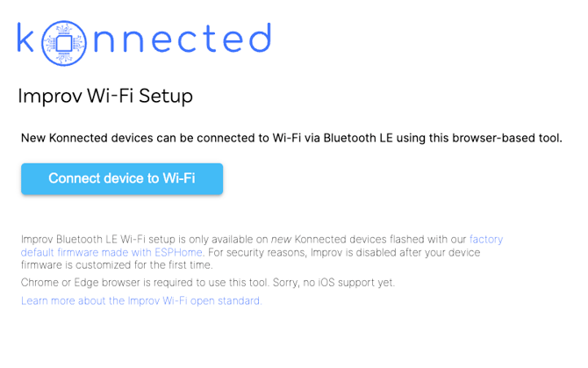Click "Bluetooth LE" in the black intro sentence
Viewport: 588px width, 368px height.
tap(358, 138)
